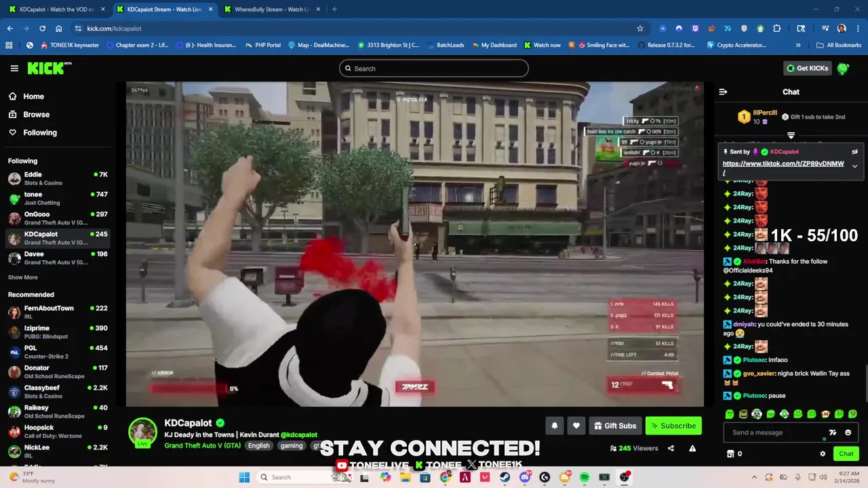Open PHP Portal bookmark

pos(262,45)
